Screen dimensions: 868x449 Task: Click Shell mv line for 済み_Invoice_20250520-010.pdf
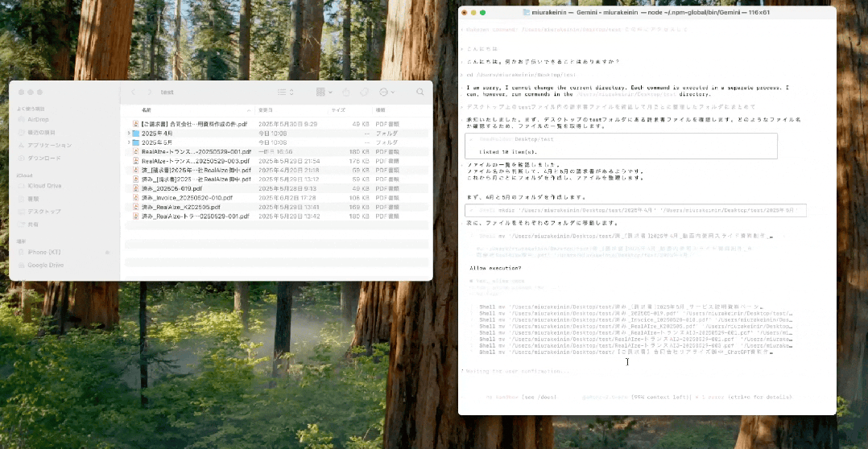pyautogui.click(x=635, y=319)
